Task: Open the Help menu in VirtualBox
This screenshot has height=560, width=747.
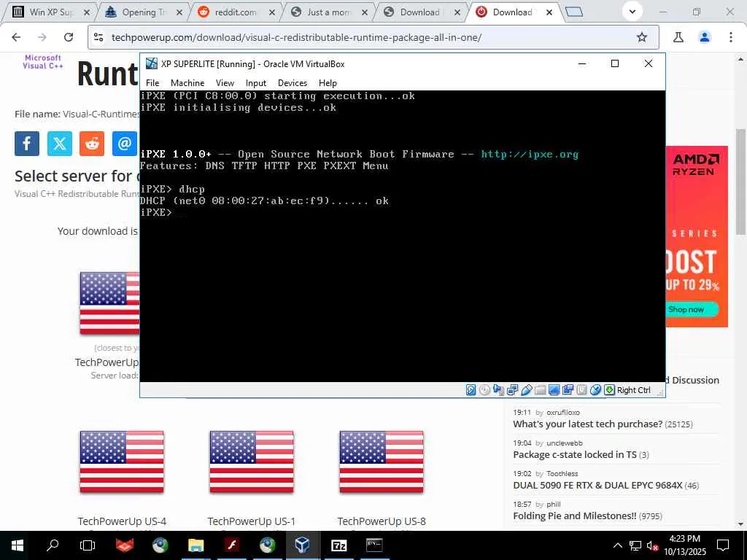Action: coord(328,83)
